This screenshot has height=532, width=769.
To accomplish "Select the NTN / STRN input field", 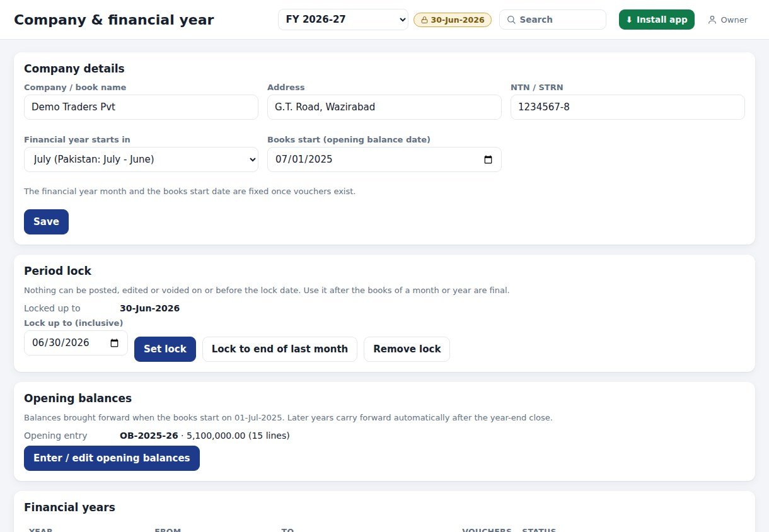I will [x=628, y=107].
